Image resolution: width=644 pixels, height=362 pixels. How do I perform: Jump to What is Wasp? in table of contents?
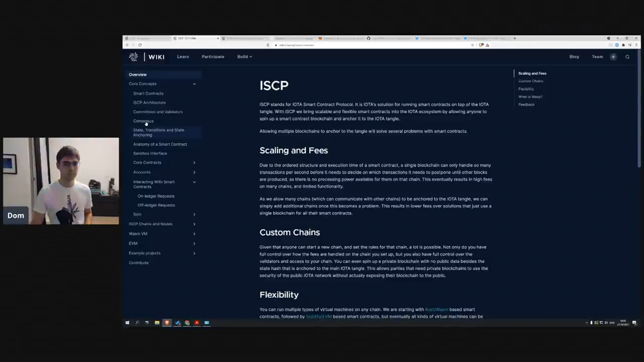click(530, 97)
